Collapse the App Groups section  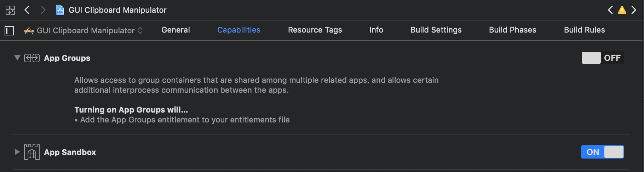coord(17,58)
